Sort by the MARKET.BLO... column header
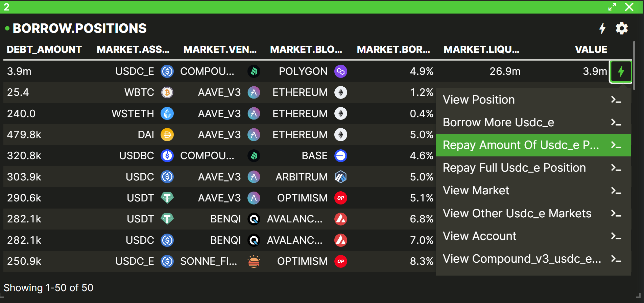This screenshot has width=644, height=303. coord(306,49)
